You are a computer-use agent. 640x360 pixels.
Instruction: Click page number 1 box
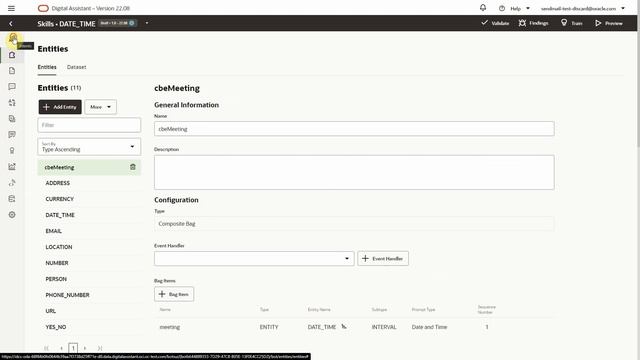(73, 348)
